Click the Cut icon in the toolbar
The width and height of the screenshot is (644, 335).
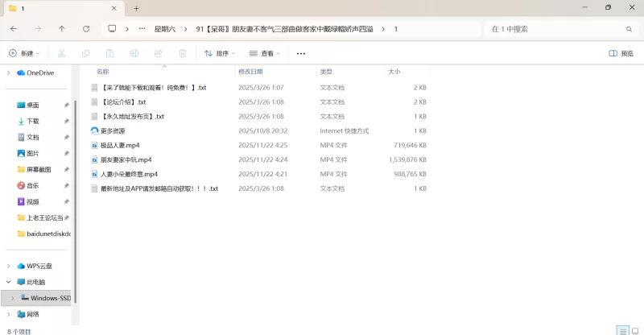click(x=61, y=53)
